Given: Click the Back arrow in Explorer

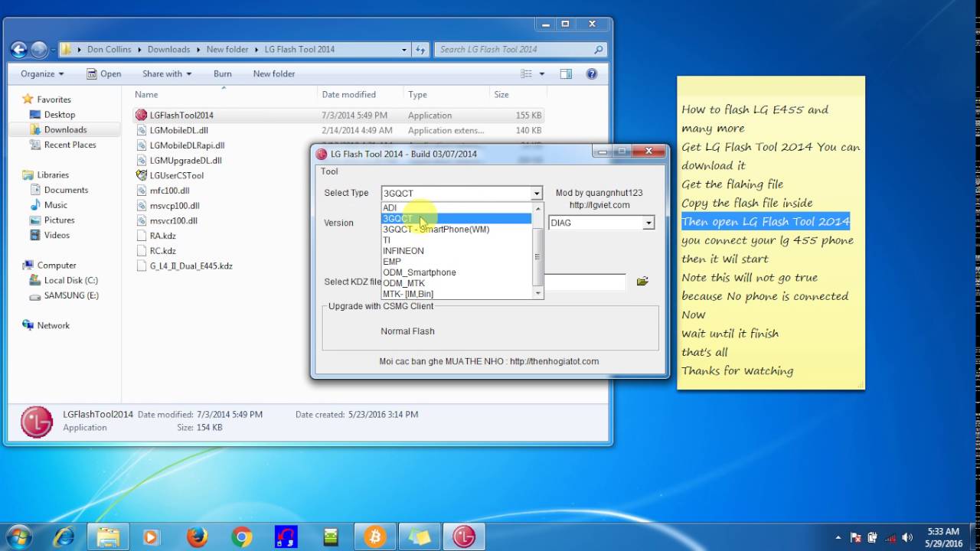Looking at the screenshot, I should [19, 50].
